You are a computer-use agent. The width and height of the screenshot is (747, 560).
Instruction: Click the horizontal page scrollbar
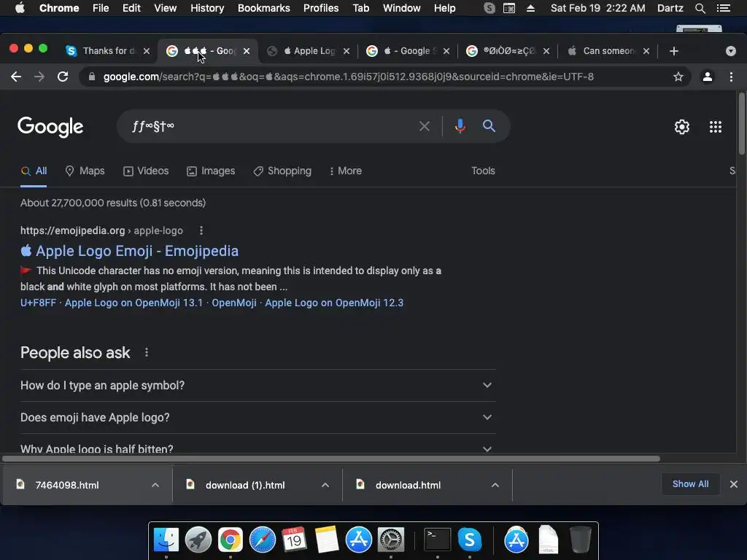[332, 459]
